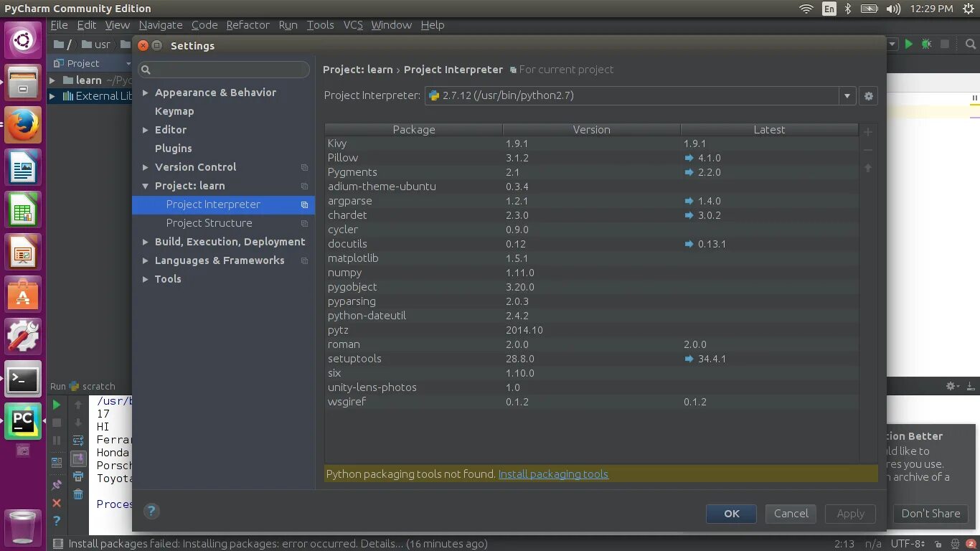The height and width of the screenshot is (551, 980).
Task: Clear Run console with trash icon
Action: (78, 494)
